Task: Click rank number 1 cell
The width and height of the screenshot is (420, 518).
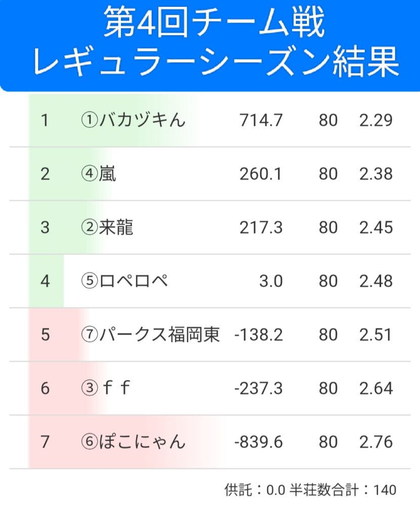Action: pos(45,120)
